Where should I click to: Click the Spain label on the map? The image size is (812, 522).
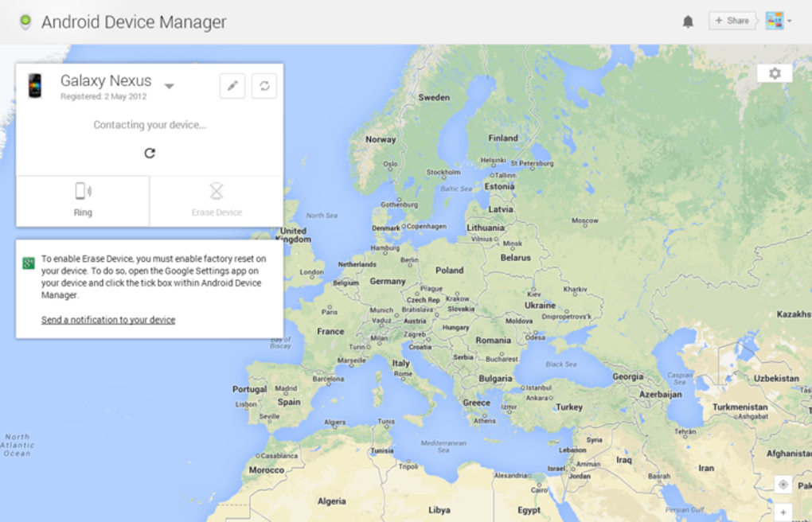(x=289, y=402)
